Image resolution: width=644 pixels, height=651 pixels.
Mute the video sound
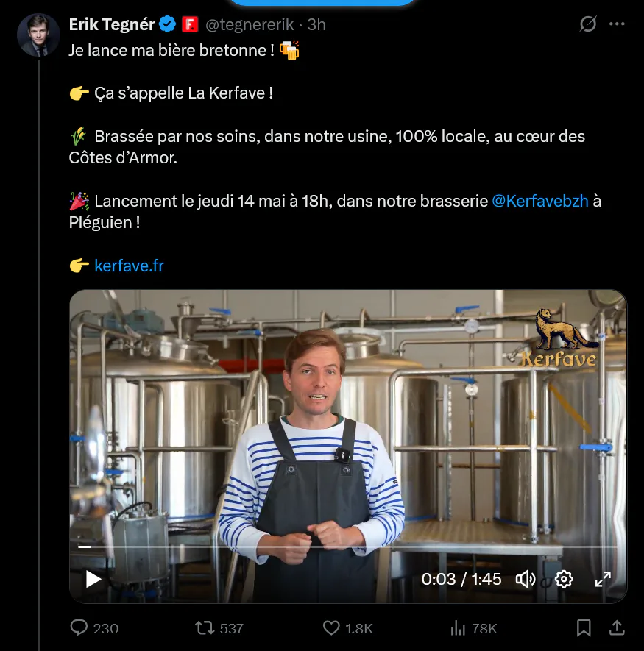click(526, 579)
